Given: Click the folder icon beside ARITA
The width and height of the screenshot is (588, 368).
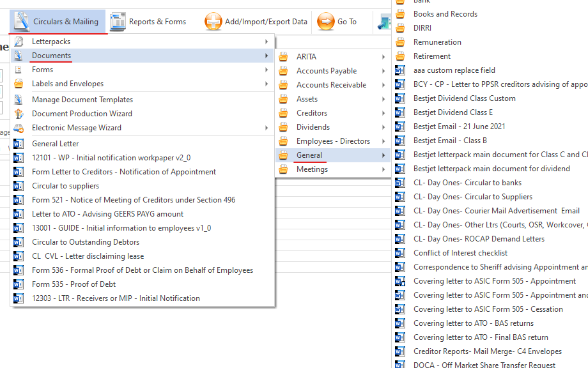Looking at the screenshot, I should pos(283,56).
